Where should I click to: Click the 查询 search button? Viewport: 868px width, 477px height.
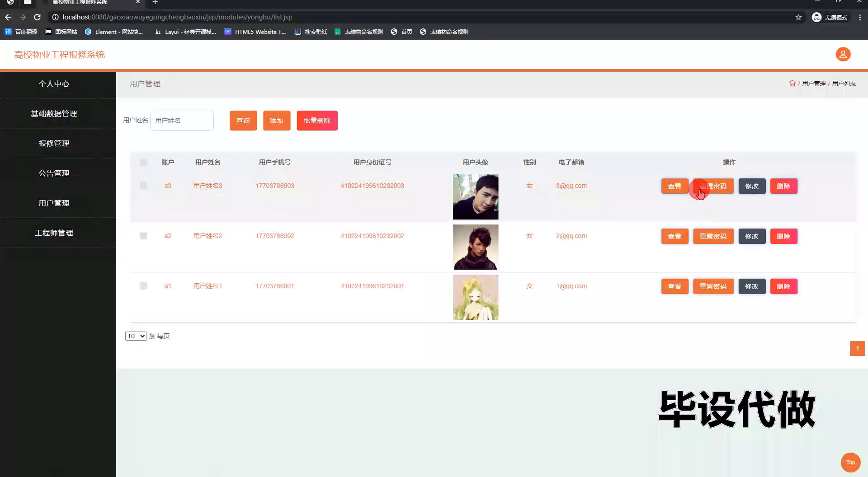click(243, 121)
